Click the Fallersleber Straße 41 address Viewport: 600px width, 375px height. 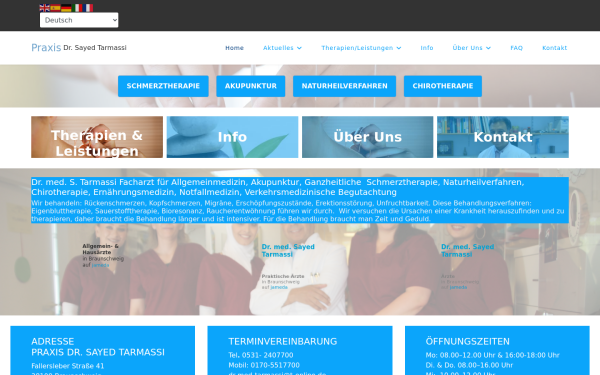68,366
